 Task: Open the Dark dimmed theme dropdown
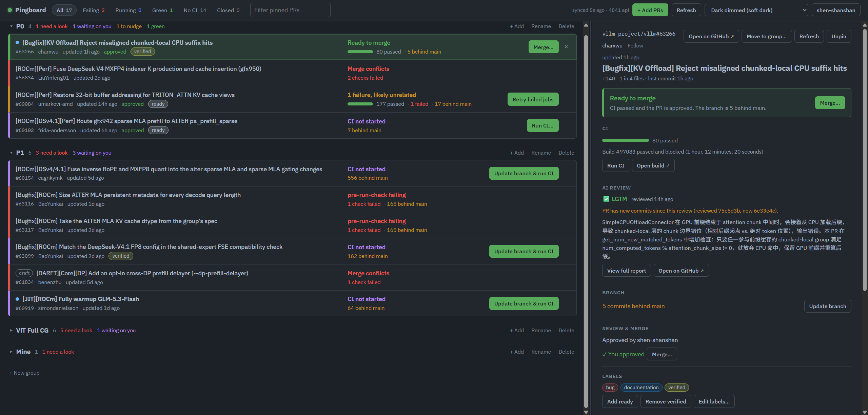point(756,10)
